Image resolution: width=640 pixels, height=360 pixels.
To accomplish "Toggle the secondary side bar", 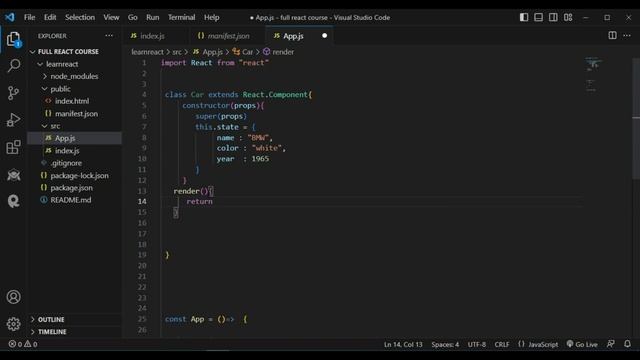I will [x=553, y=17].
